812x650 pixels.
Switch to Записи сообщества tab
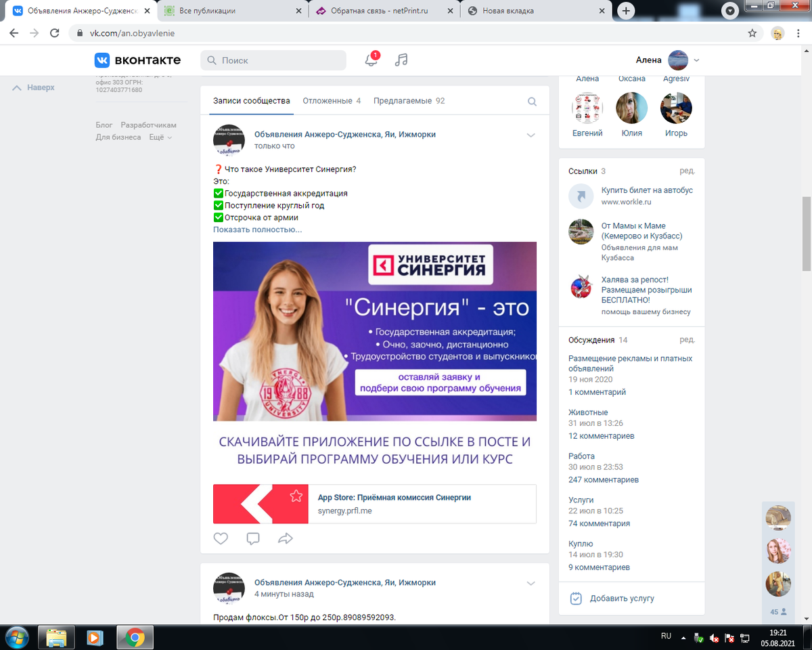(x=252, y=101)
